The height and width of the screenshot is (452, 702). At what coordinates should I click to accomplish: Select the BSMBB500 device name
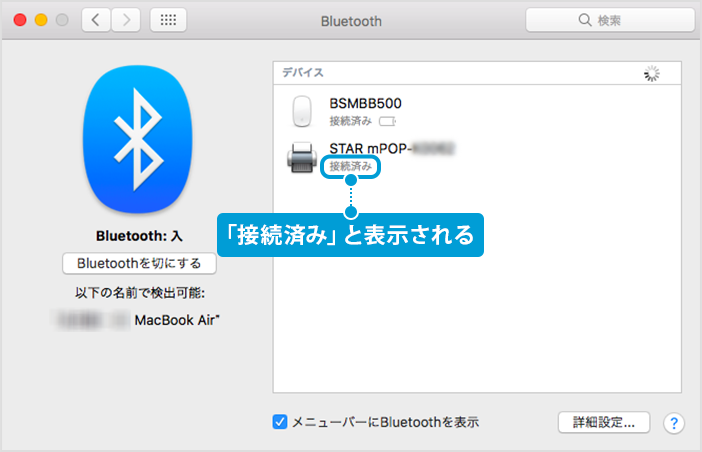pos(365,103)
